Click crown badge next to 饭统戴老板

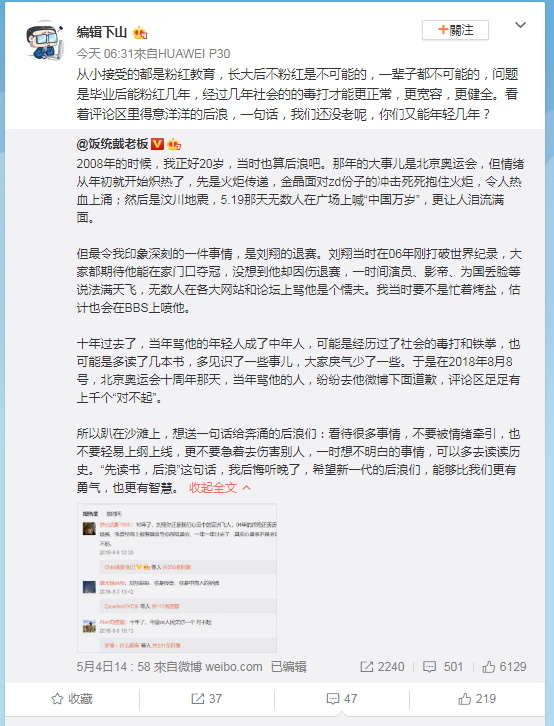(x=174, y=144)
